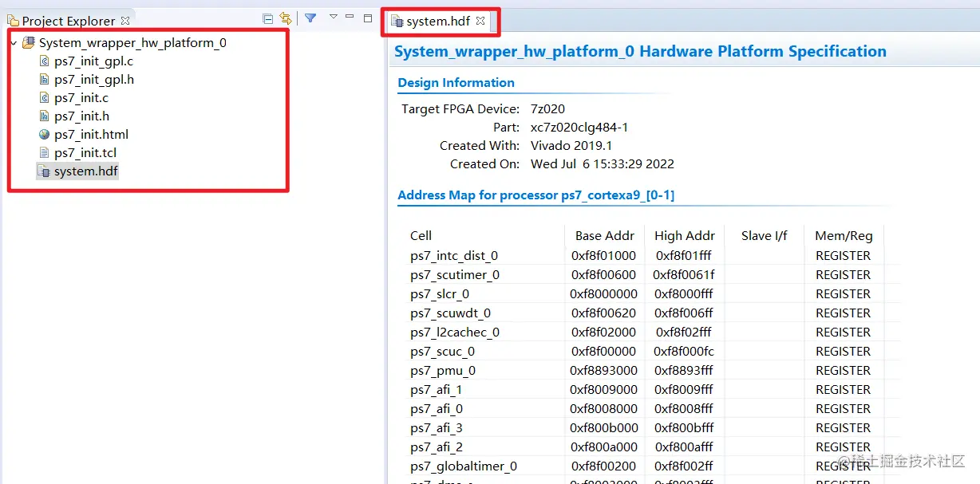
Task: Collapse all in Project Explorer
Action: pos(268,18)
